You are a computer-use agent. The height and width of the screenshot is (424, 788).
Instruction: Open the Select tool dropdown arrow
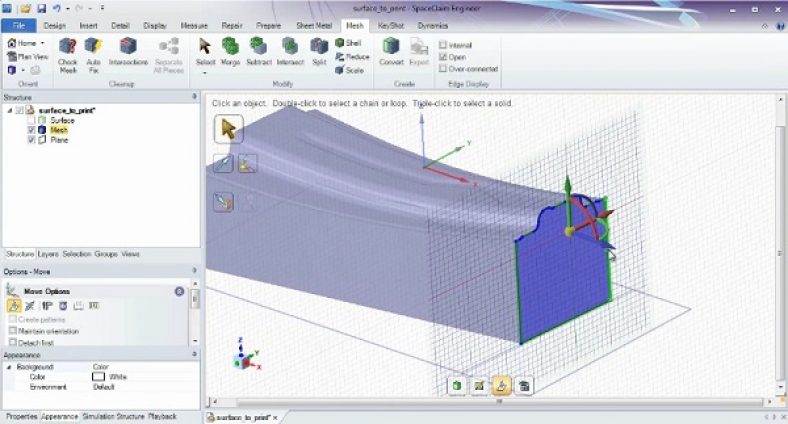pyautogui.click(x=205, y=73)
